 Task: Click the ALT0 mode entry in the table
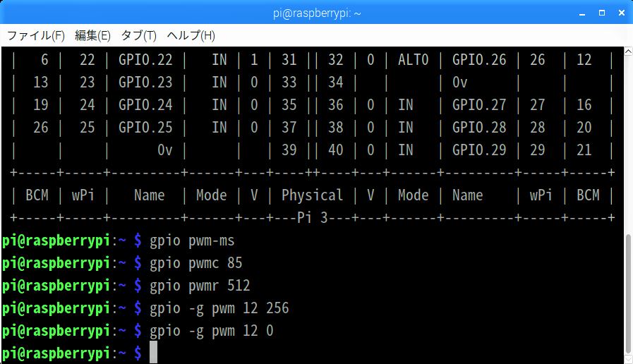[413, 60]
